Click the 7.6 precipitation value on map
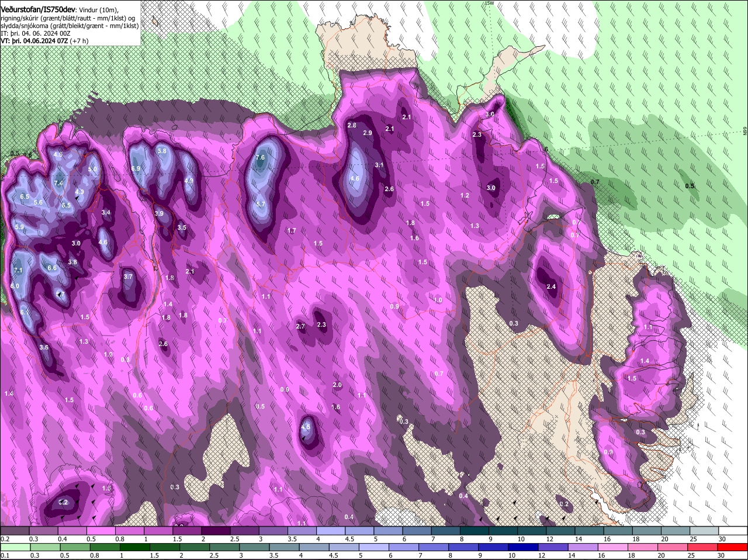Image resolution: width=748 pixels, height=560 pixels. [x=261, y=158]
